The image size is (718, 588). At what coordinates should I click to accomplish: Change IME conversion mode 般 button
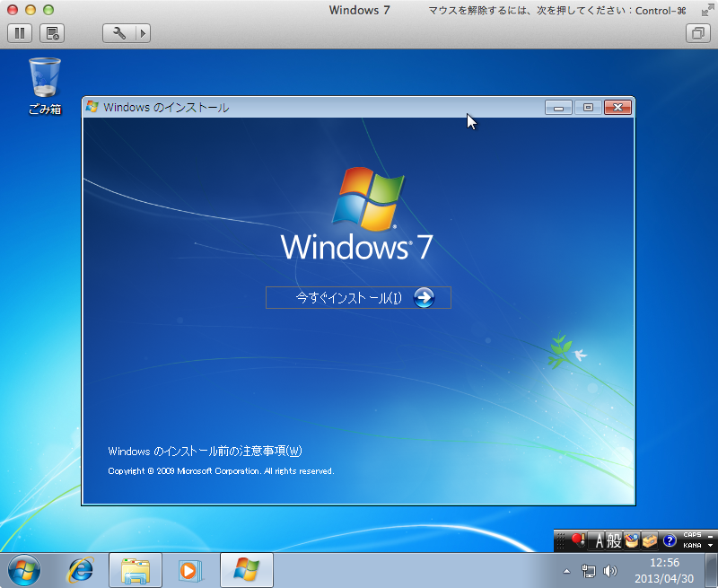click(x=613, y=540)
